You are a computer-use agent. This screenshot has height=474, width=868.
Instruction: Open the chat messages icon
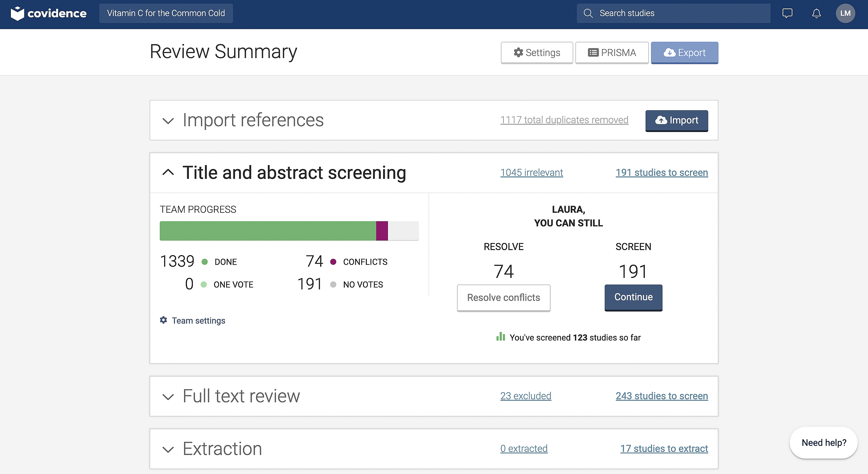click(x=787, y=13)
